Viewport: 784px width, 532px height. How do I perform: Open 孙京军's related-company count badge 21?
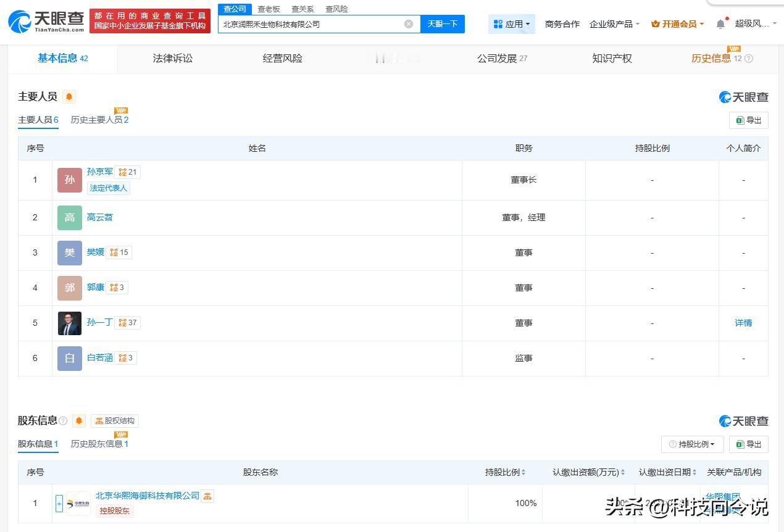click(x=128, y=172)
